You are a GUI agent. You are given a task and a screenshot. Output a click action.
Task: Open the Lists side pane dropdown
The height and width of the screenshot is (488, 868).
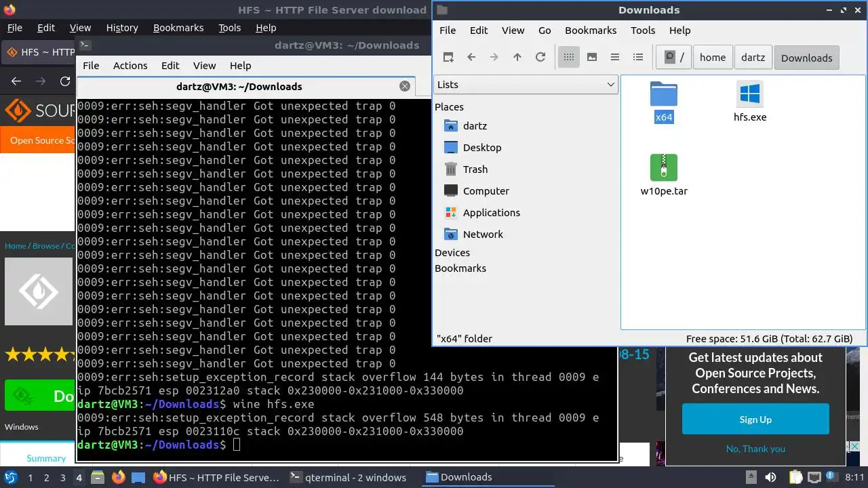[x=526, y=85]
